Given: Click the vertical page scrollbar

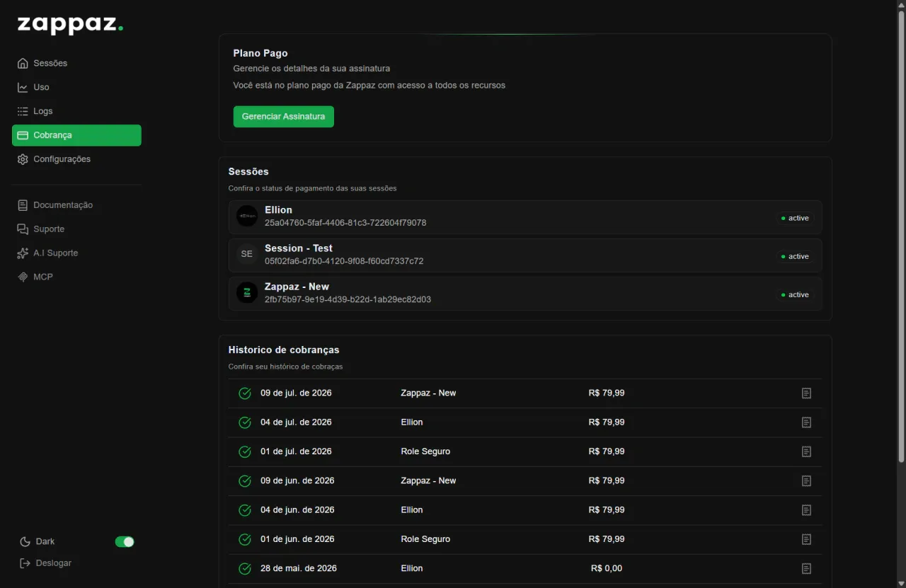Looking at the screenshot, I should click(x=901, y=238).
